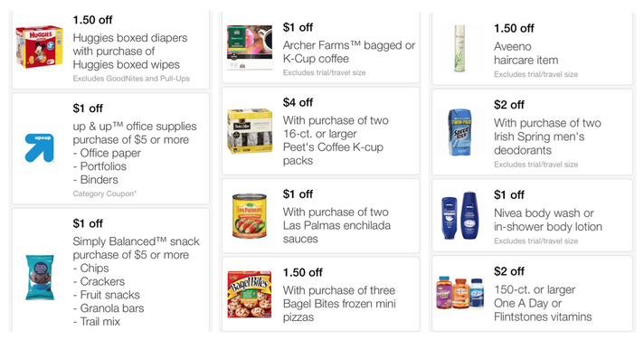
Task: Click the Speed Stick deodorant twin-pack image
Action: coord(459,132)
